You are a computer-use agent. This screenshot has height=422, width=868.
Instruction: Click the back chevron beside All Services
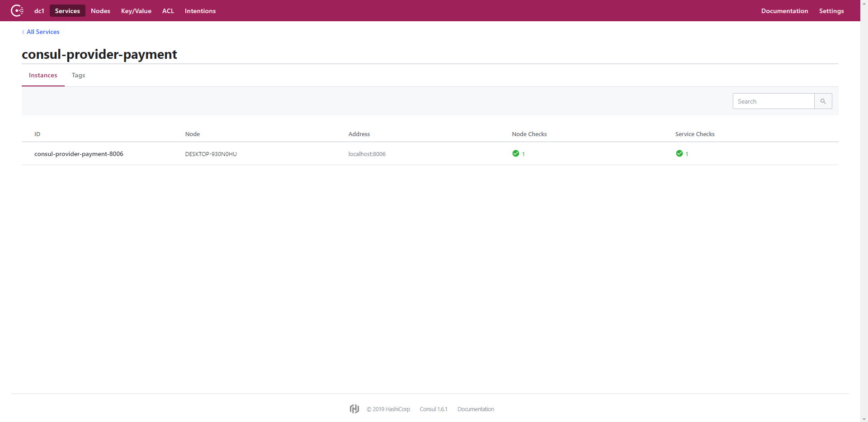(x=23, y=32)
